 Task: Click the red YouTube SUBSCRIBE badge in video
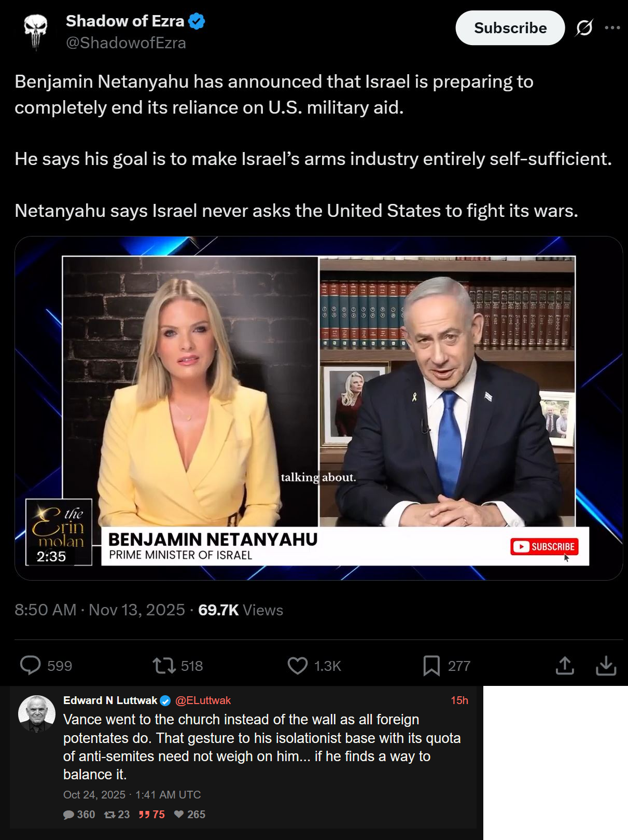click(544, 546)
